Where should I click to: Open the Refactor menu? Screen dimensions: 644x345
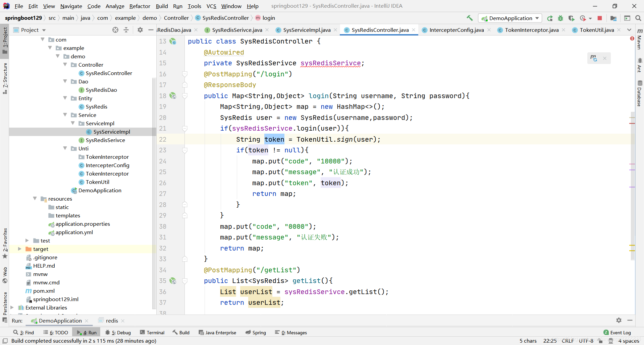pos(140,6)
